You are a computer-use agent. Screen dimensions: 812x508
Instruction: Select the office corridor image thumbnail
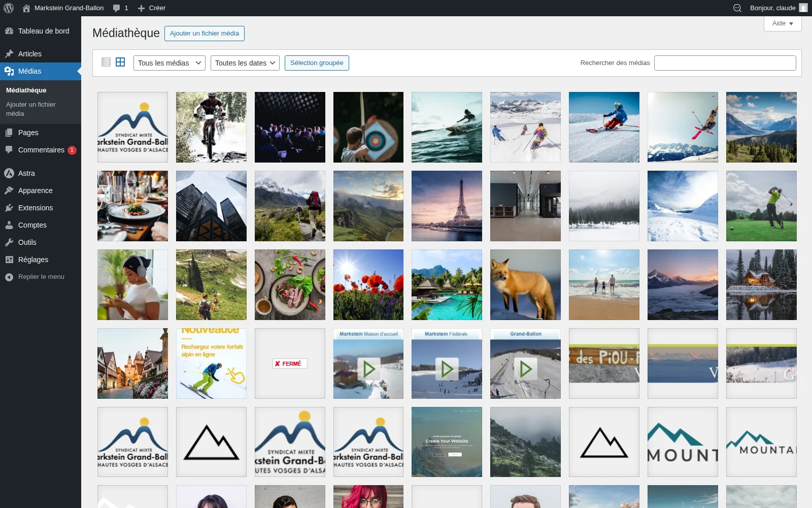point(525,206)
